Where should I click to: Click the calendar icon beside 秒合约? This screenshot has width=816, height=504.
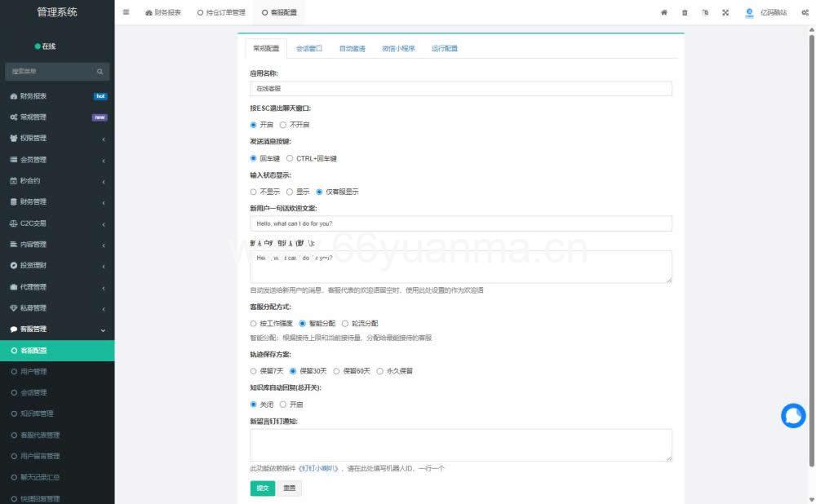(x=14, y=181)
